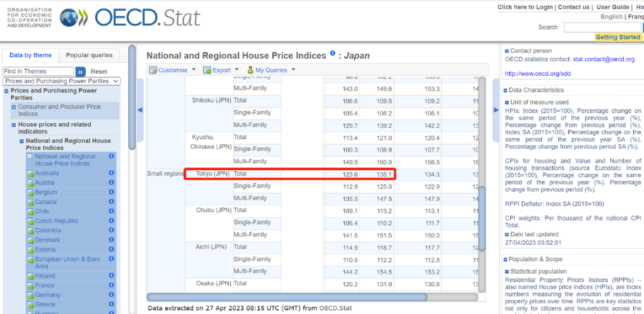Collapse the right metadata panel arrow

pos(496,110)
